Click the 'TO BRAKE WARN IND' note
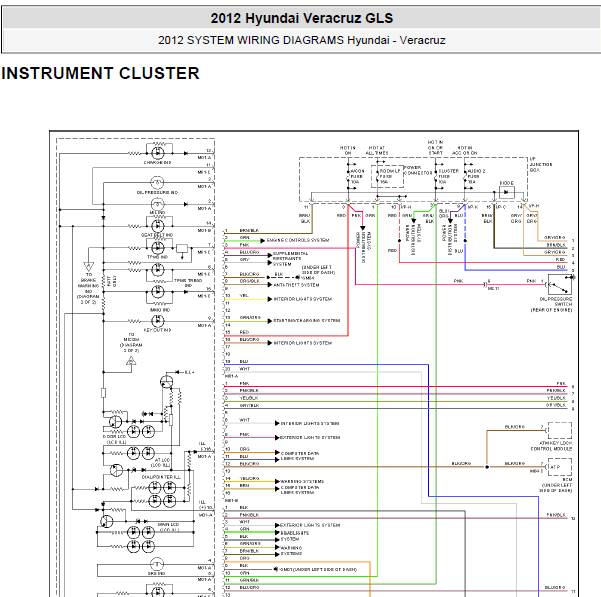601x597 pixels. tap(89, 288)
